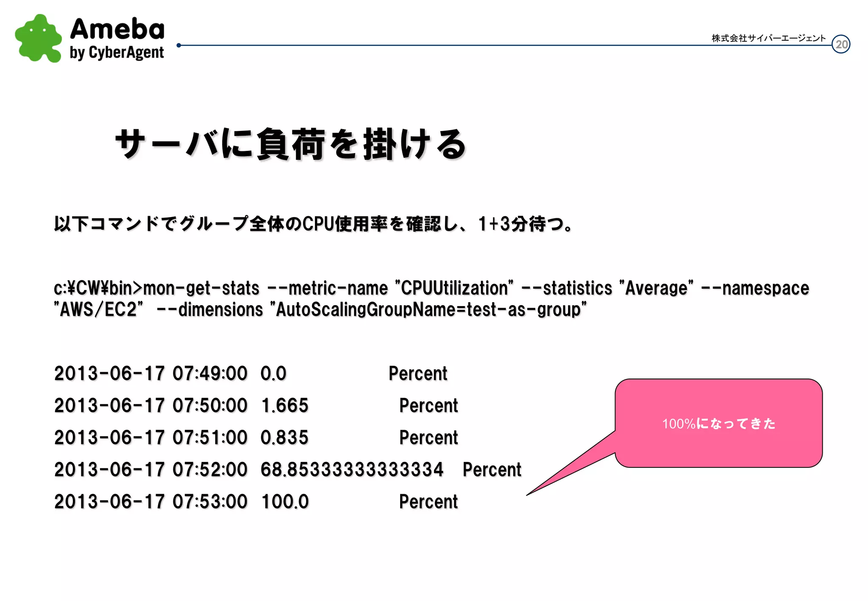Viewport: 868px width, 601px height.
Task: Click the value 68.85333333333334
Action: click(x=352, y=470)
